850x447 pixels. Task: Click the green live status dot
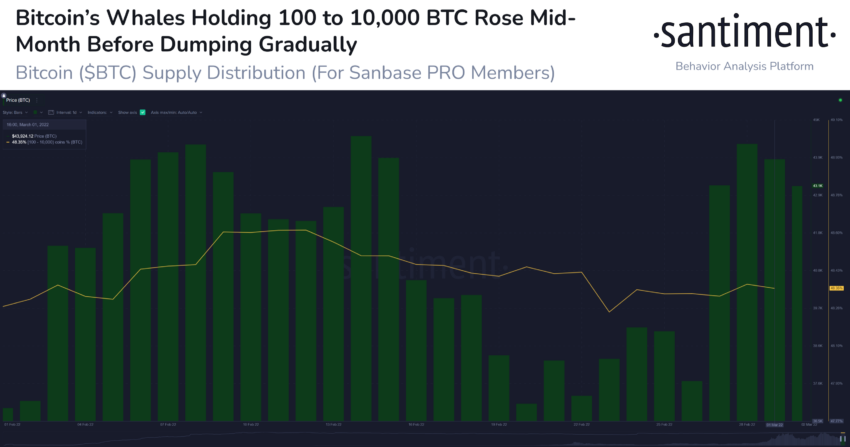click(x=840, y=100)
